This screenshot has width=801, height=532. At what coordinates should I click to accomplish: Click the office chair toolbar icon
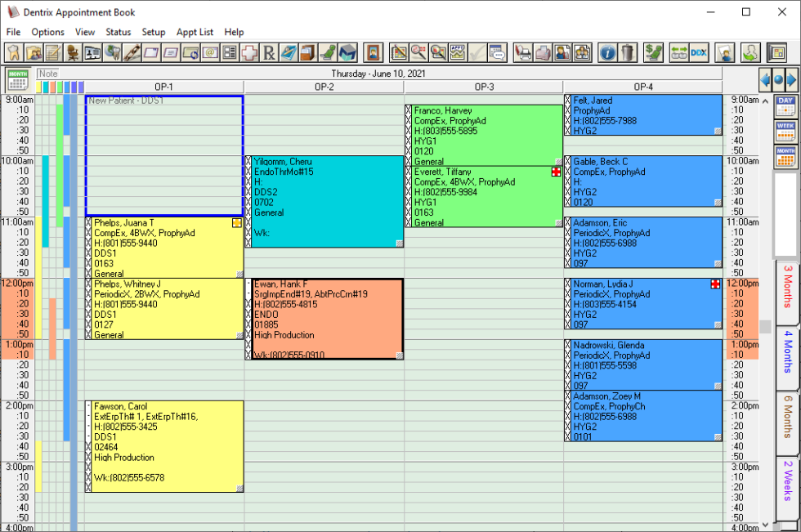[72, 53]
